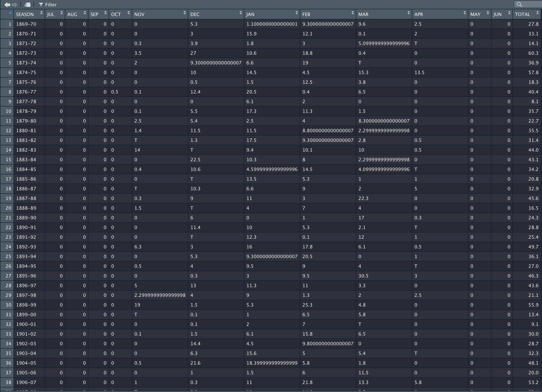This screenshot has width=542, height=392.
Task: Sort by the APR column arrows
Action: pyautogui.click(x=465, y=13)
